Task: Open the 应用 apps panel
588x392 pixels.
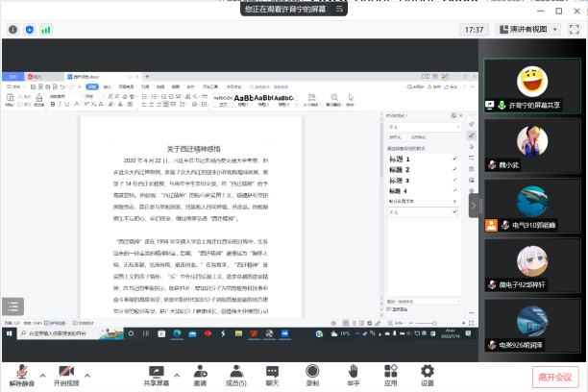Action: click(390, 376)
